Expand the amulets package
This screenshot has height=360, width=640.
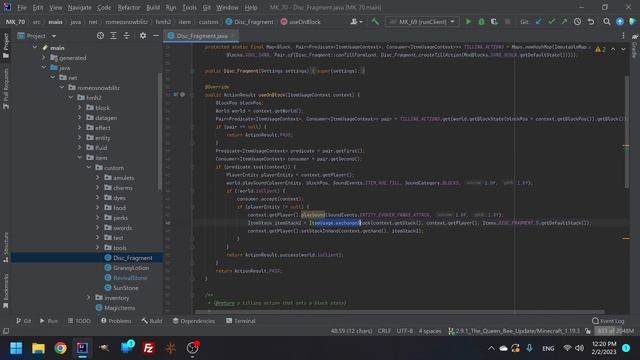98,178
